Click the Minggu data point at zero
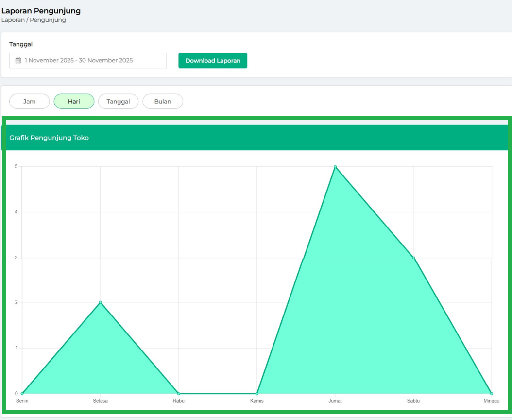The width and height of the screenshot is (512, 420). 492,393
